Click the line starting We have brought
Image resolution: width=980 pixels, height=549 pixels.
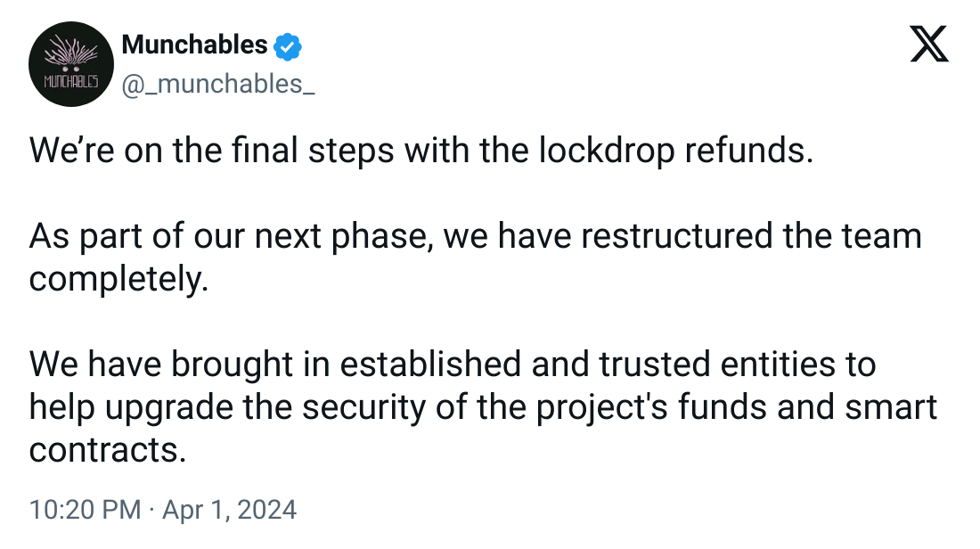(453, 365)
